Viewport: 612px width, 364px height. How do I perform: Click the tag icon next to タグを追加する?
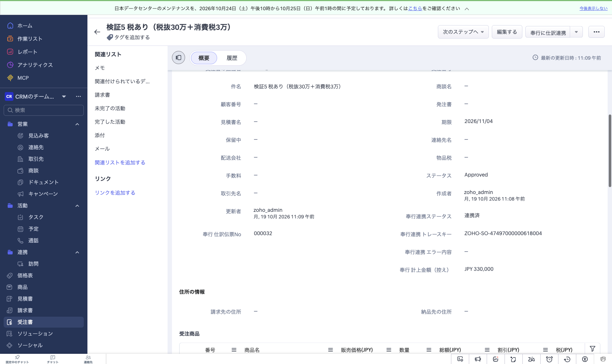[110, 37]
